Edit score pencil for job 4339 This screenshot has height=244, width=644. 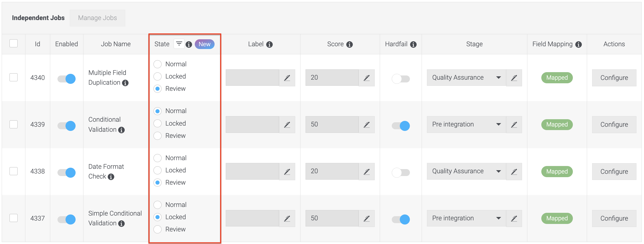(367, 125)
